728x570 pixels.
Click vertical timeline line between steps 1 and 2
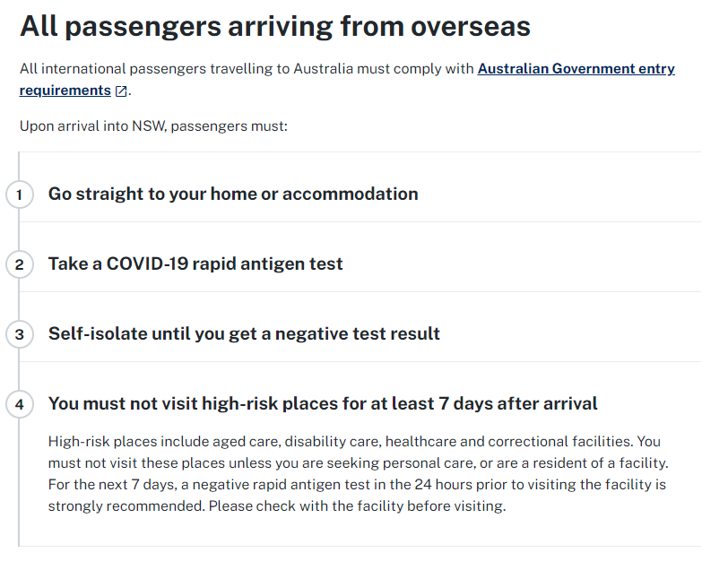pos(19,229)
